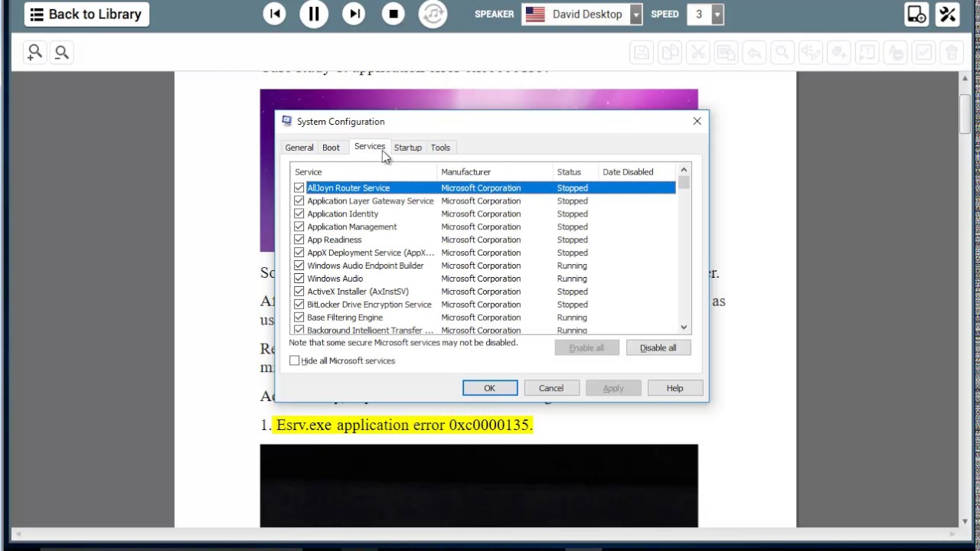Click the System Configuration title bar icon

coord(286,121)
